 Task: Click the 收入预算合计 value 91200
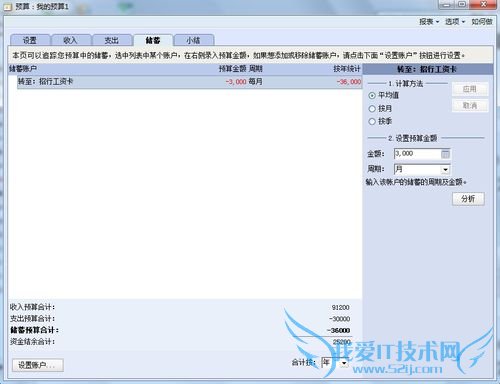(x=340, y=307)
